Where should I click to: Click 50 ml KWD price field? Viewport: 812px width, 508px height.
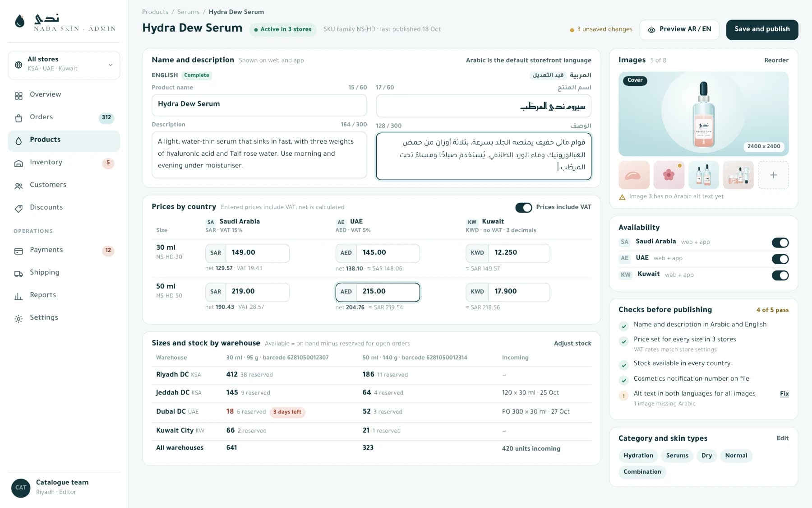508,292
